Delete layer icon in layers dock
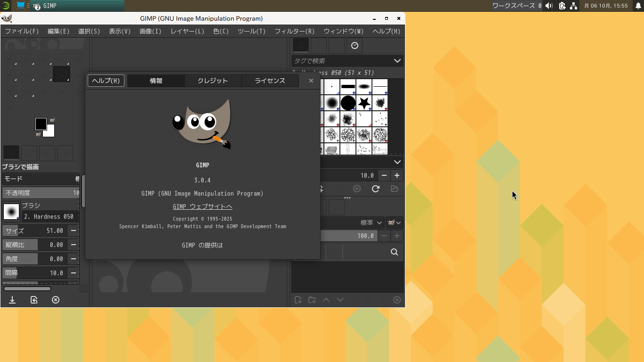 397,300
